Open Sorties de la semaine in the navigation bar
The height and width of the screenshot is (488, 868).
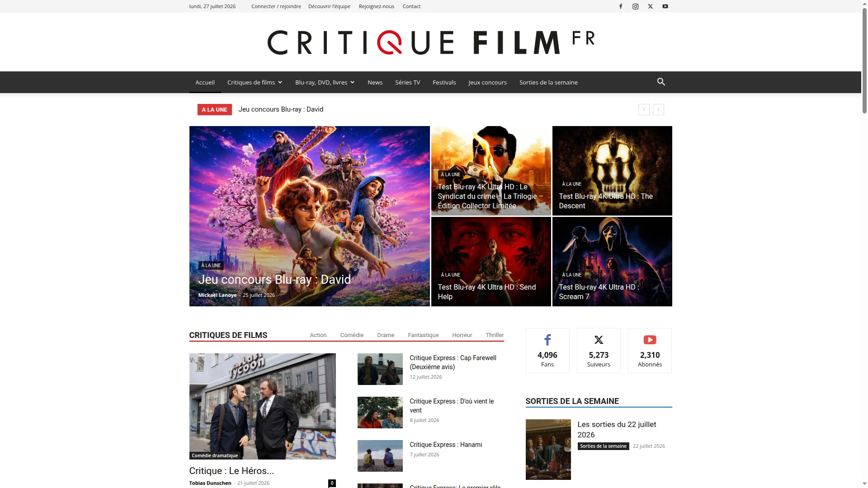(548, 82)
